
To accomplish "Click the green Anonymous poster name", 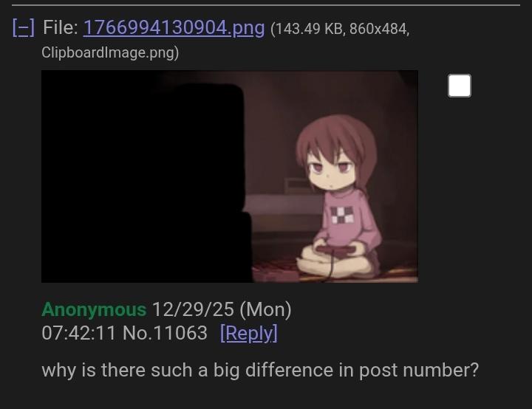I will 94,309.
